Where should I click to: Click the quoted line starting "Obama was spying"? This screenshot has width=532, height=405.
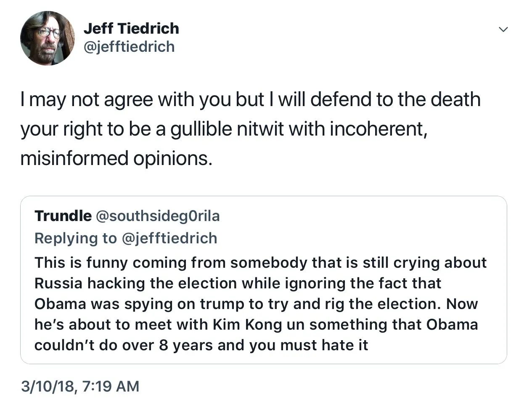pyautogui.click(x=256, y=304)
